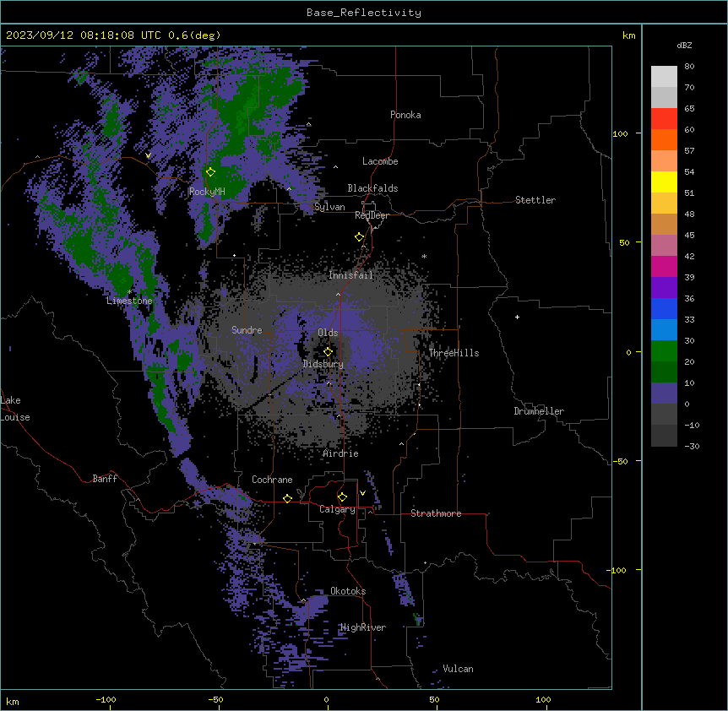The image size is (728, 711).
Task: Click the yellow diamond marker south of RedDeer
Action: (x=359, y=236)
